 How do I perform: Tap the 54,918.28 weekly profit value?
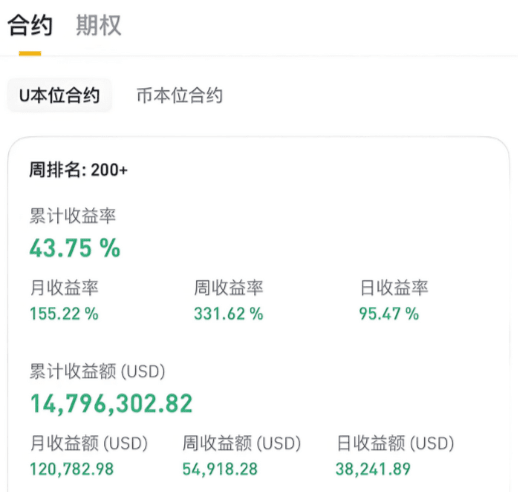coord(220,469)
